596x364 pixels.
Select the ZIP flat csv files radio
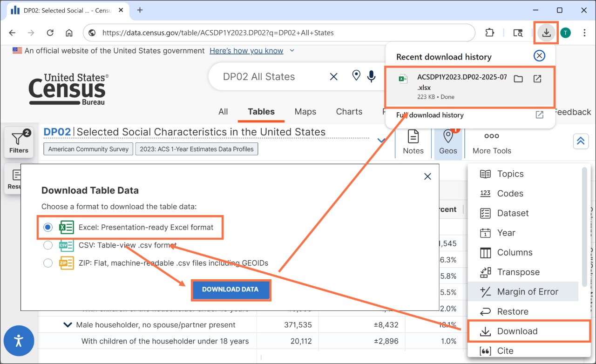click(x=47, y=263)
